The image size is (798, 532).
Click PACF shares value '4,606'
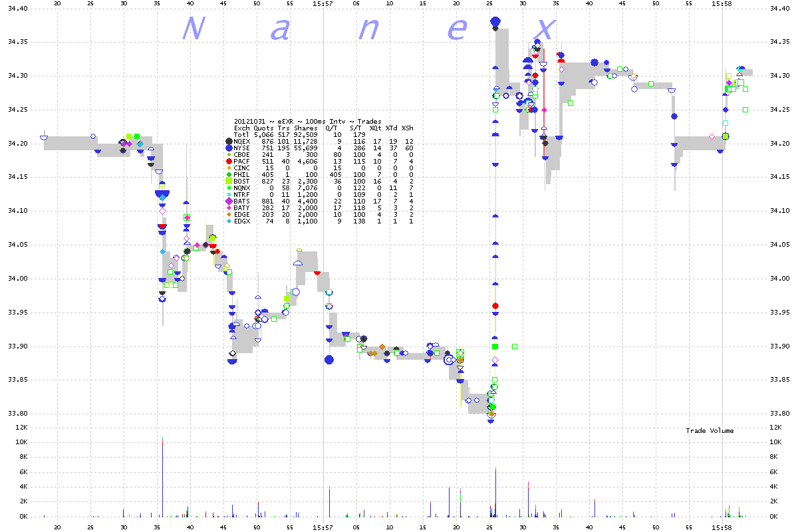click(x=307, y=162)
